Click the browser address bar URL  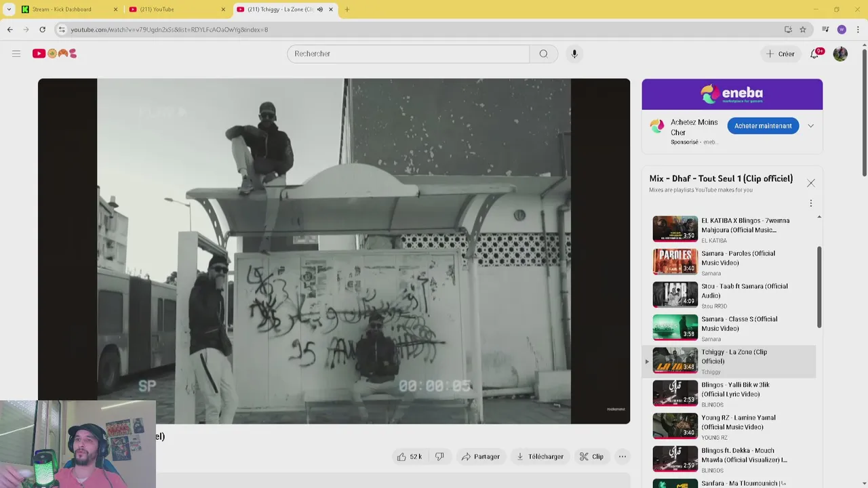[170, 30]
